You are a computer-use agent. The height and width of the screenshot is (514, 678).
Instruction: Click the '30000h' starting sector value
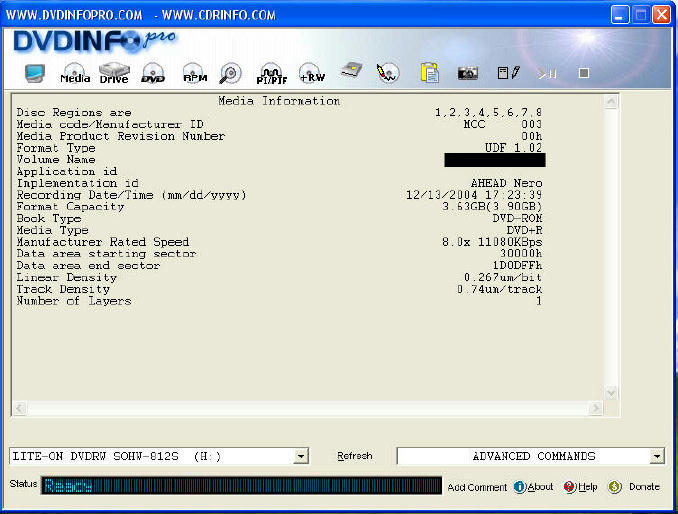pyautogui.click(x=521, y=254)
